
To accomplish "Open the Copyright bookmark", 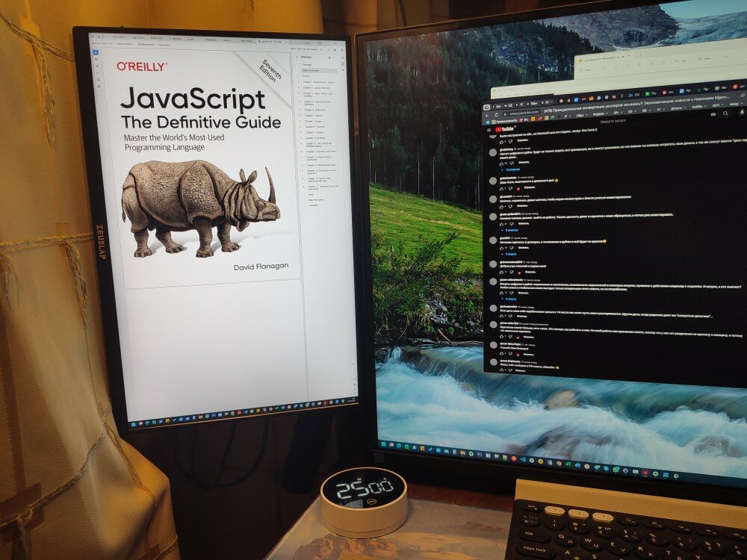I will [x=307, y=65].
